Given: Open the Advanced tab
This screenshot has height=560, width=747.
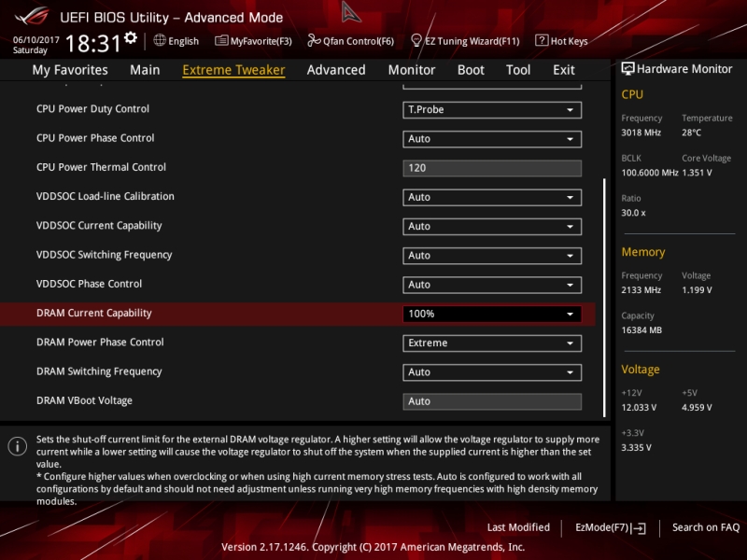Looking at the screenshot, I should click(336, 70).
